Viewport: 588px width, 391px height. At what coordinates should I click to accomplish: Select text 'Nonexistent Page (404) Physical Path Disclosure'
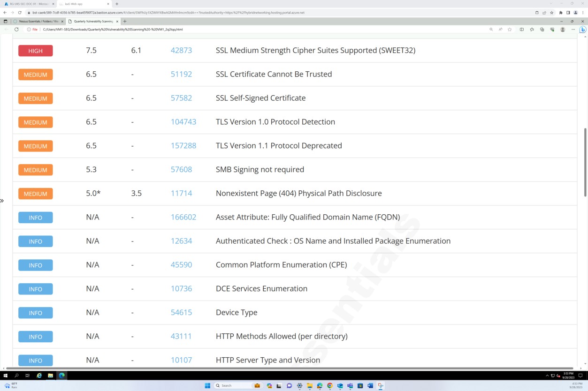(299, 193)
